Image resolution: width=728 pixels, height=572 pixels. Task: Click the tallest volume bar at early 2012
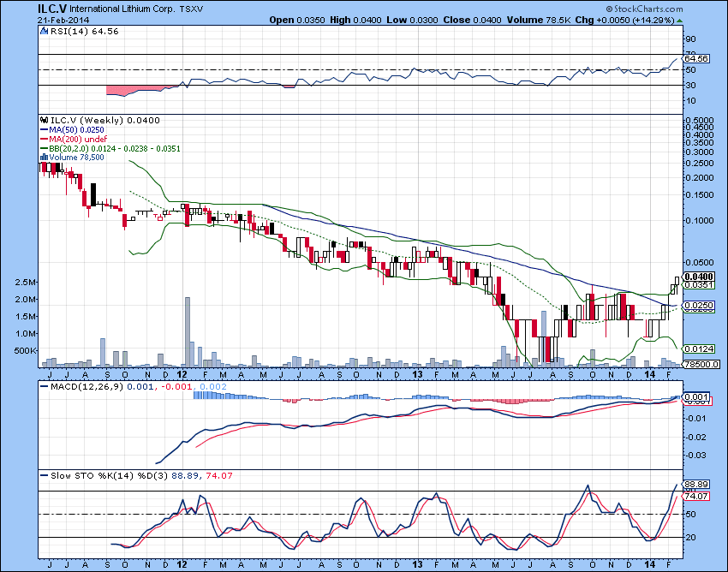pyautogui.click(x=188, y=332)
